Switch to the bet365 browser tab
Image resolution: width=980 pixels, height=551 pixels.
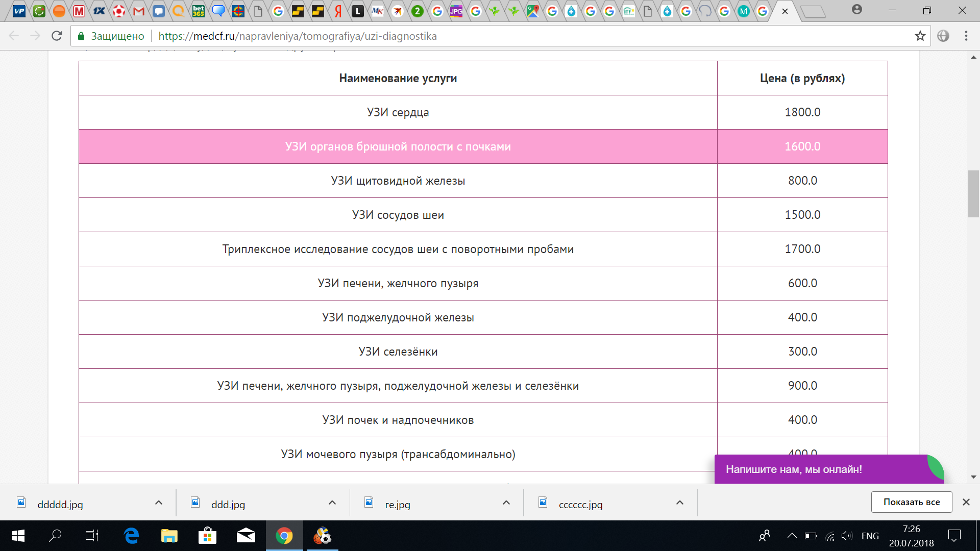point(199,11)
